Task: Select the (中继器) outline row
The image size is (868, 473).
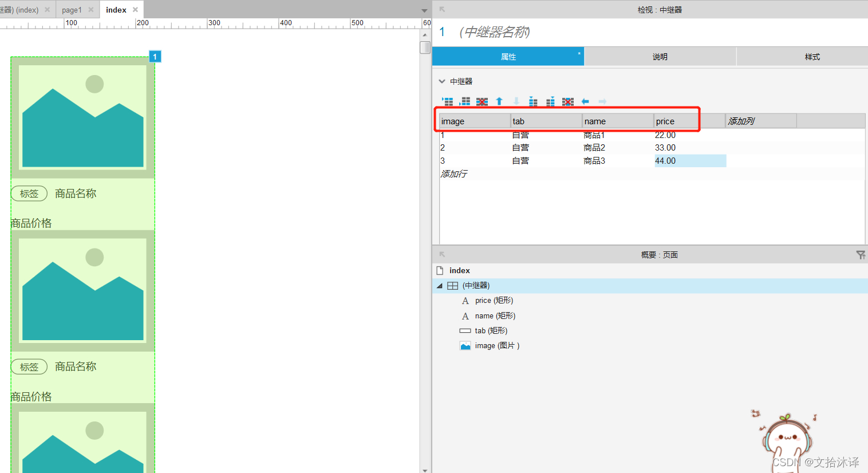Action: pos(650,286)
